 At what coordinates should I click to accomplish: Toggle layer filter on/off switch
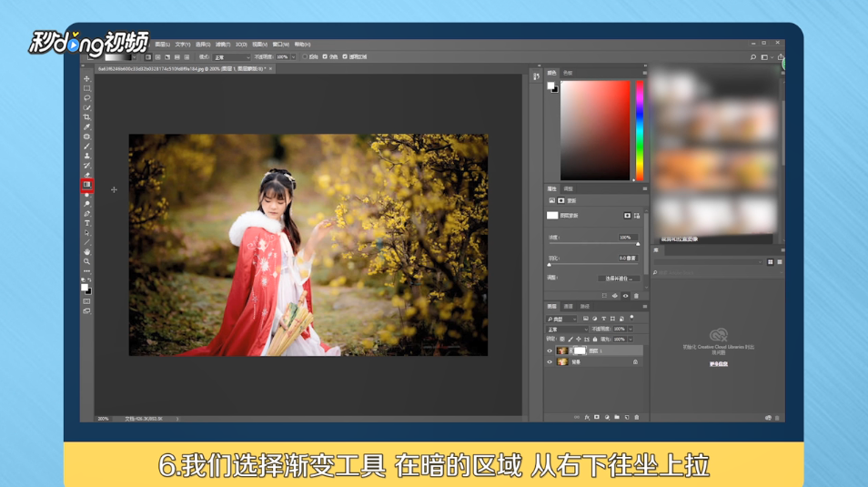tap(631, 318)
